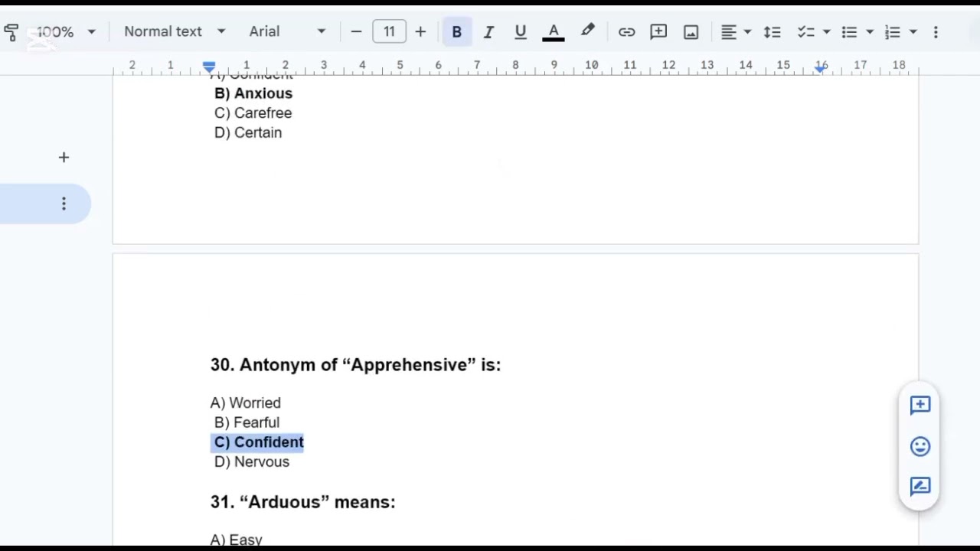This screenshot has height=551, width=980.
Task: Click the Suggest edits side button
Action: pos(920,487)
